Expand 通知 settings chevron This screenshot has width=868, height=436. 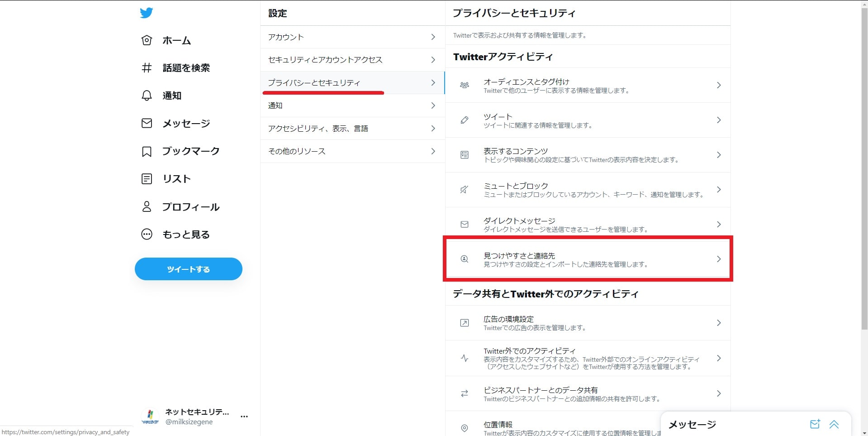click(x=433, y=105)
